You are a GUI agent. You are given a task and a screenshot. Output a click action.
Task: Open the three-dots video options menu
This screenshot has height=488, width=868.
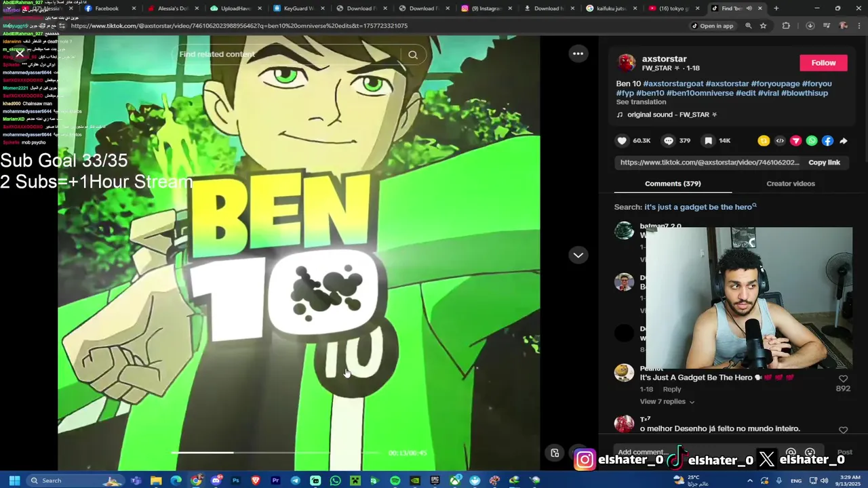click(578, 54)
